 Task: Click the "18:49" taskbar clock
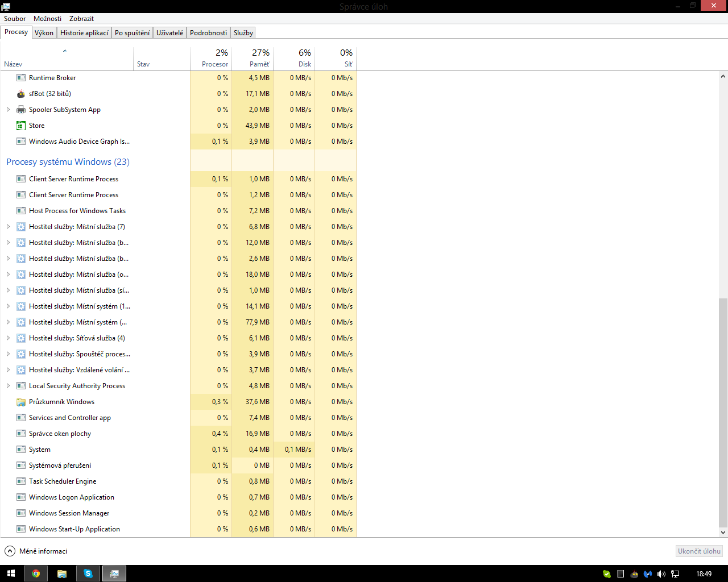coord(704,574)
